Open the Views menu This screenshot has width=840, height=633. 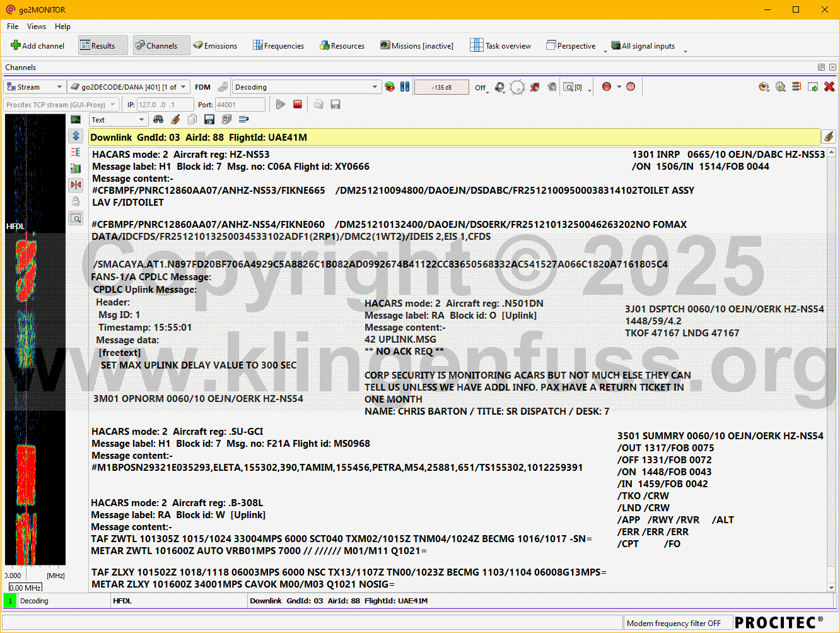36,27
